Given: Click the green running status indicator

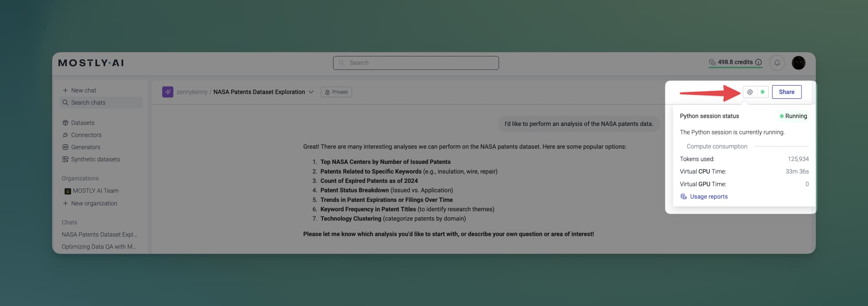Looking at the screenshot, I should pos(763,92).
